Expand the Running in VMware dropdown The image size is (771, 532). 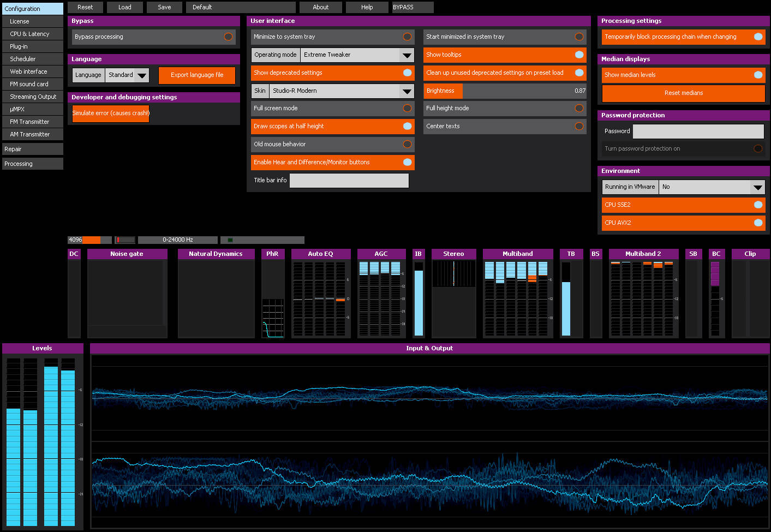pos(684,187)
